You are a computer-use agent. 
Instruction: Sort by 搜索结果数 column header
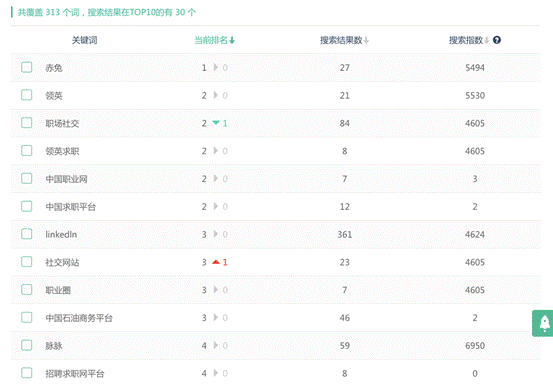pyautogui.click(x=341, y=40)
